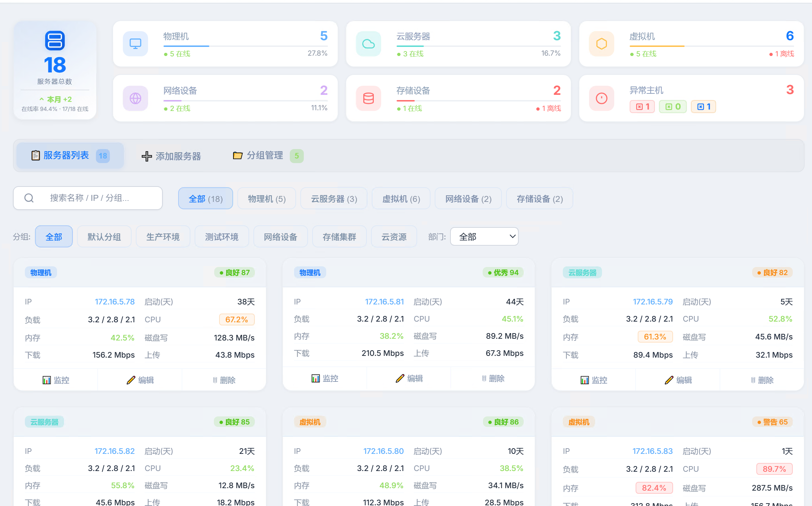Select the 全部 (18) type filter
This screenshot has height=506, width=812.
click(x=205, y=199)
